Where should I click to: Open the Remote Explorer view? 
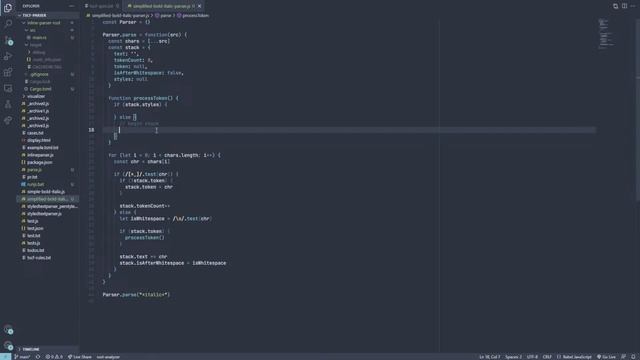click(8, 88)
